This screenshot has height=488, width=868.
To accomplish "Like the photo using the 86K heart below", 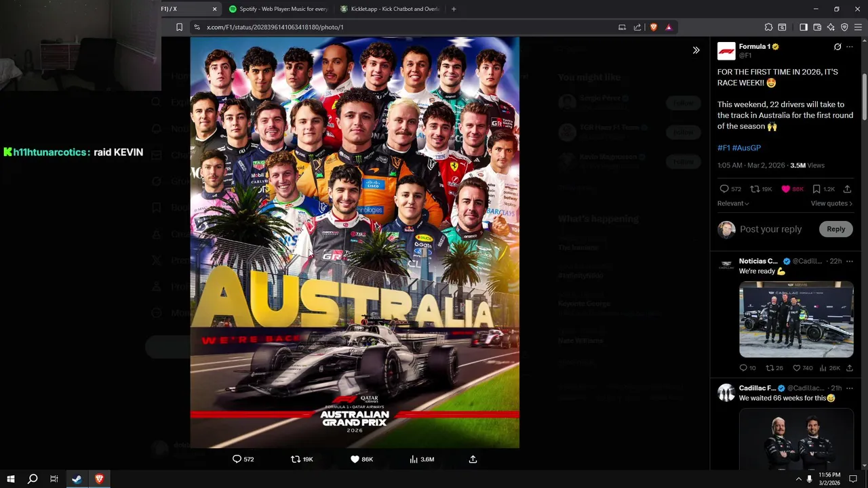I will tap(355, 459).
